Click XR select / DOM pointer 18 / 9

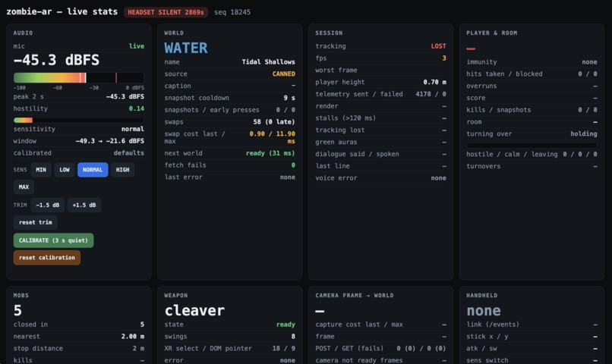284,348
